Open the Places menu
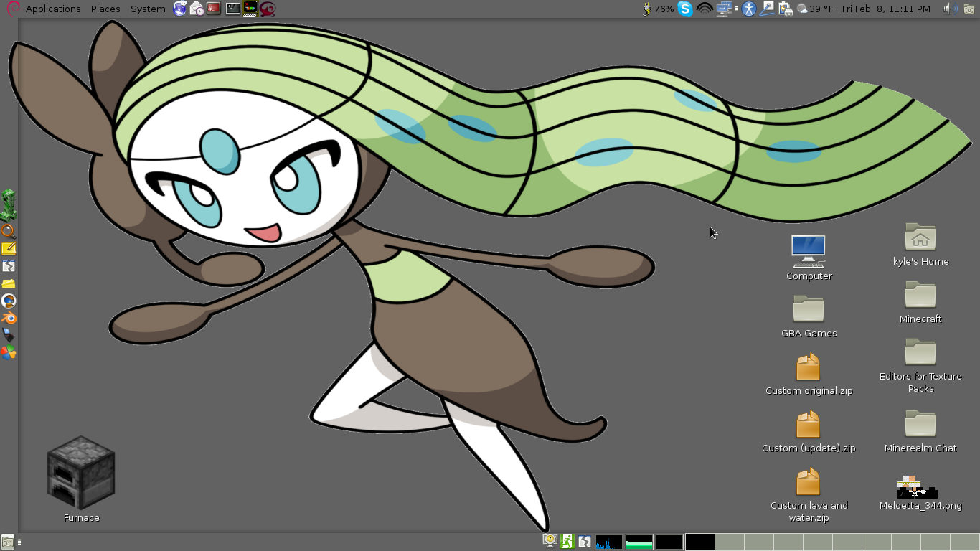The height and width of the screenshot is (551, 980). pos(105,9)
